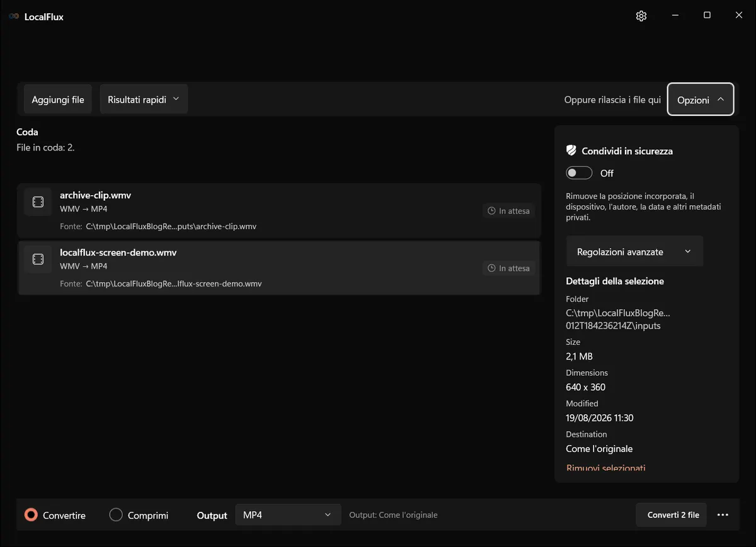The width and height of the screenshot is (756, 547).
Task: Click the source path ending lflux-screen-demo.wmv
Action: (174, 284)
